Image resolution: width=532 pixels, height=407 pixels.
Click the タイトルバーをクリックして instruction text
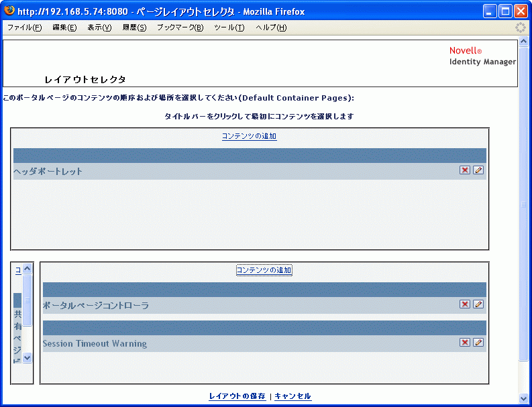pos(259,117)
